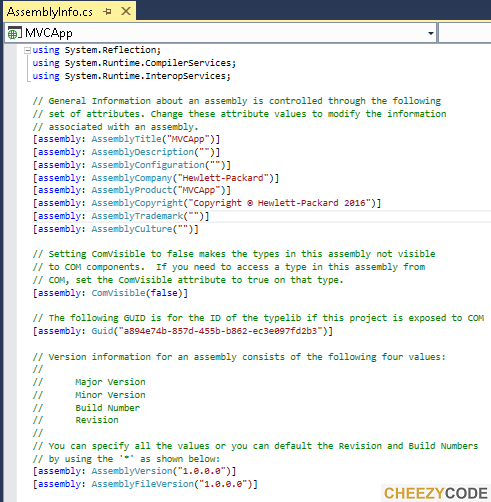491x502 pixels.
Task: Open the MVCApp project dropdown arrow
Action: tap(431, 33)
